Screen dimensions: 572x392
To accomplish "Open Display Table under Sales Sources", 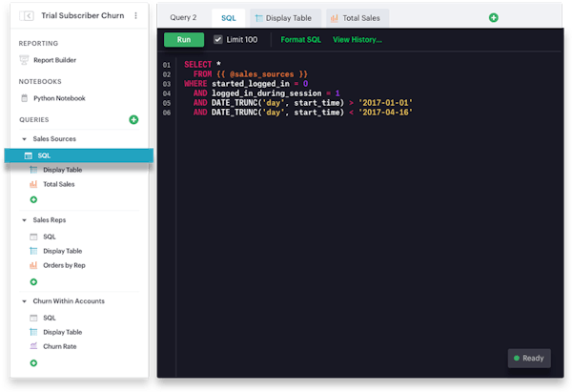I will [62, 170].
